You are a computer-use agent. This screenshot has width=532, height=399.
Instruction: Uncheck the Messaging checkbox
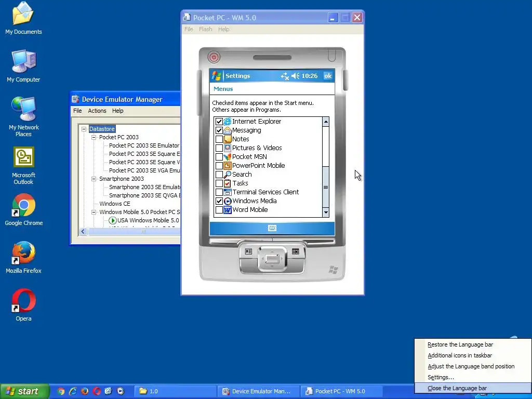point(219,130)
